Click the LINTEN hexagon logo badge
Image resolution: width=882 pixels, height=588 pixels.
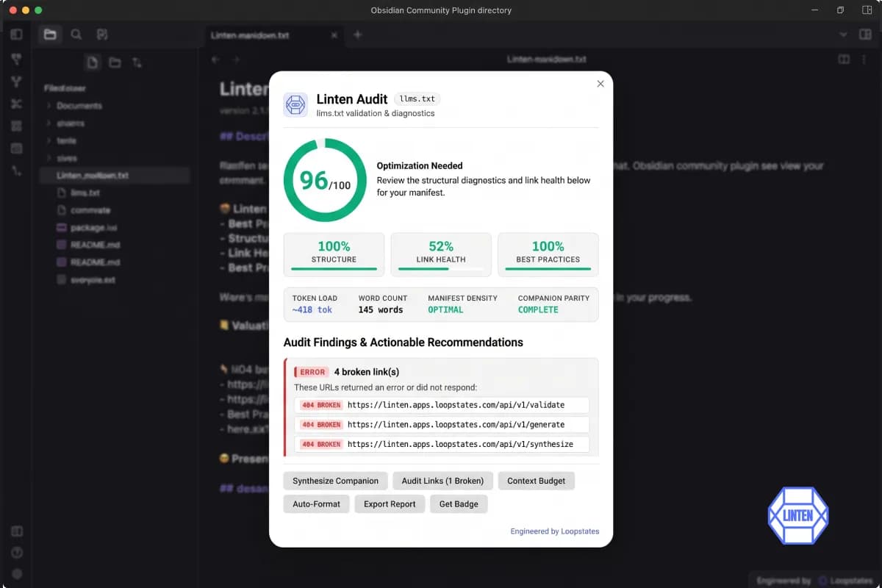(x=798, y=515)
